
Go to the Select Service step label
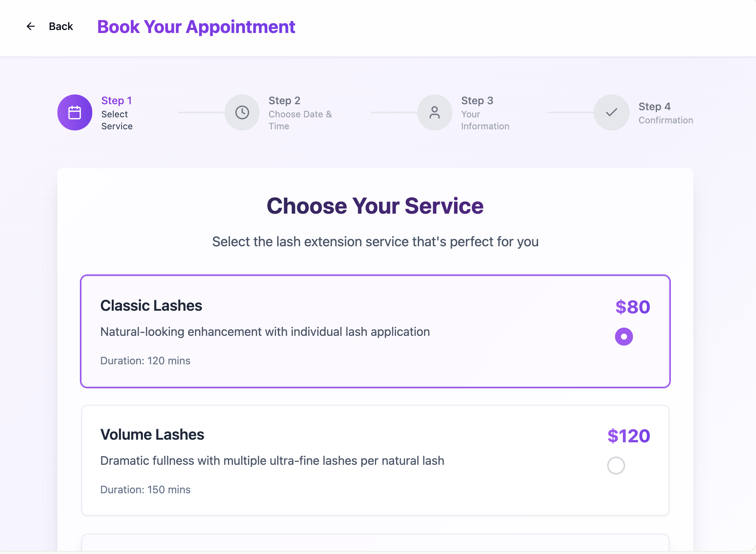pos(117,120)
